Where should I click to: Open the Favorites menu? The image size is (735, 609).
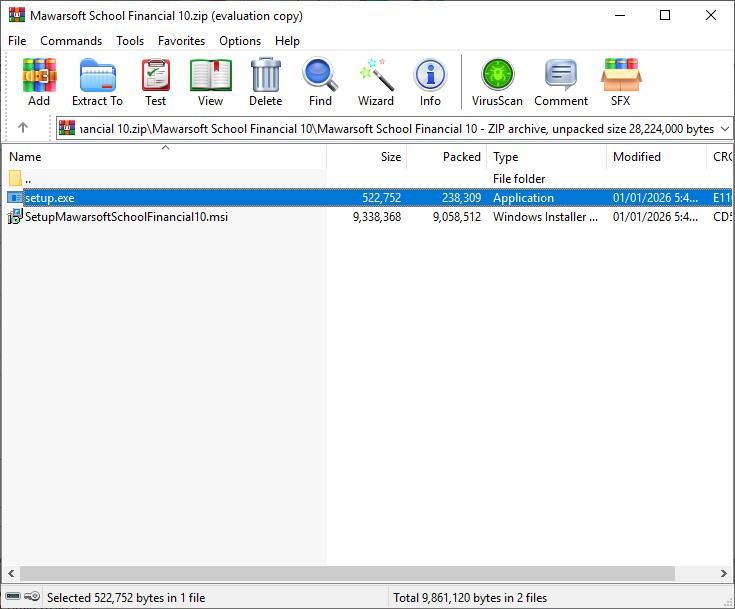tap(181, 41)
